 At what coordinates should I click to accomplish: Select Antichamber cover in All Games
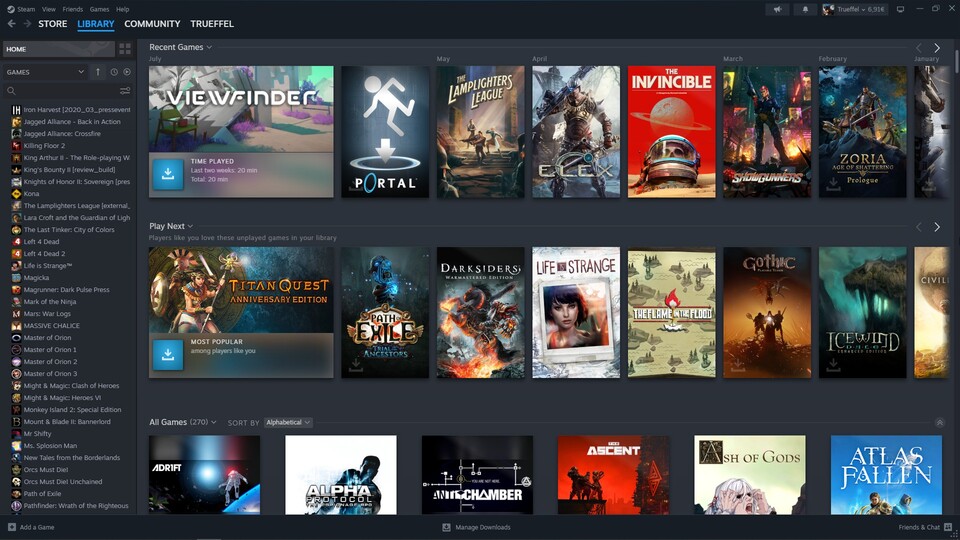click(477, 475)
